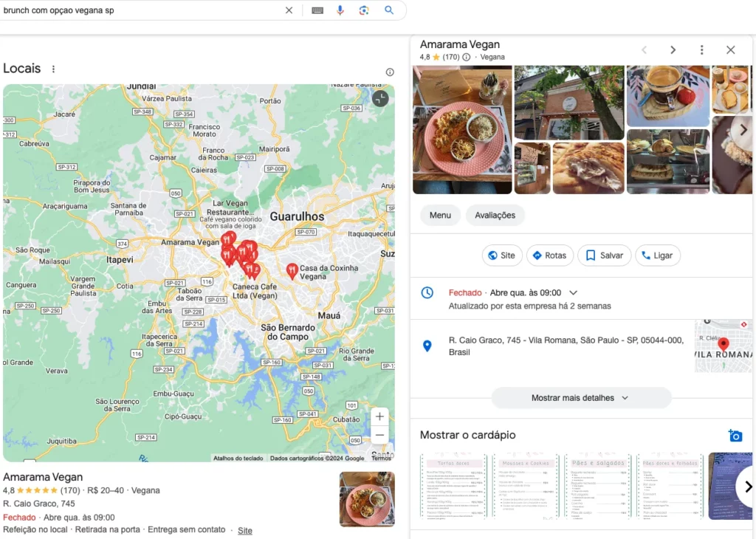Open the 170 reviews count in panel
This screenshot has height=539, width=756.
point(451,57)
